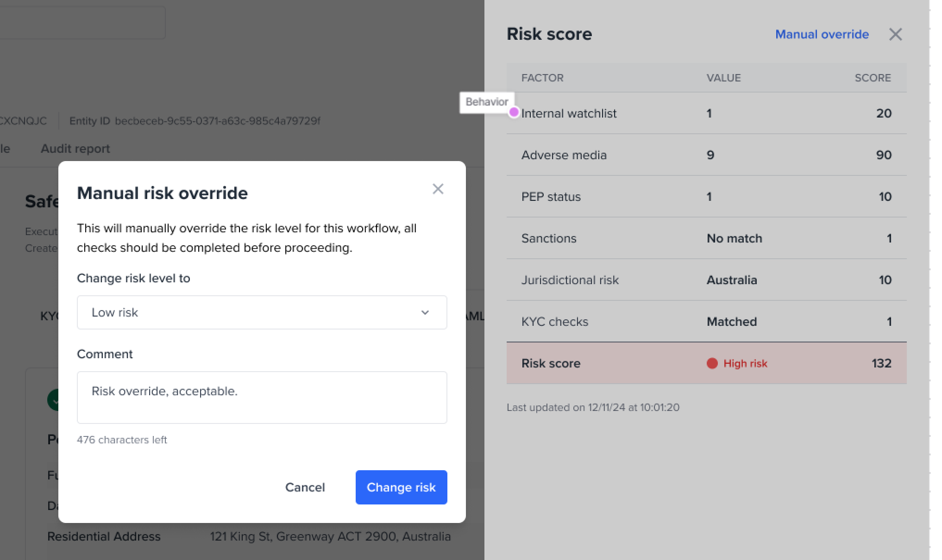The height and width of the screenshot is (560, 942).
Task: Click the Sanctions No match row
Action: tap(706, 238)
